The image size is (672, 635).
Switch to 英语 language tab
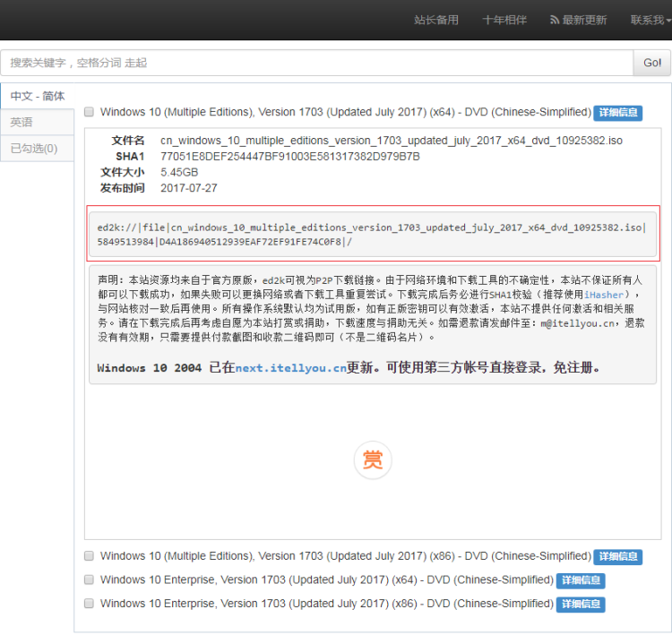(38, 122)
